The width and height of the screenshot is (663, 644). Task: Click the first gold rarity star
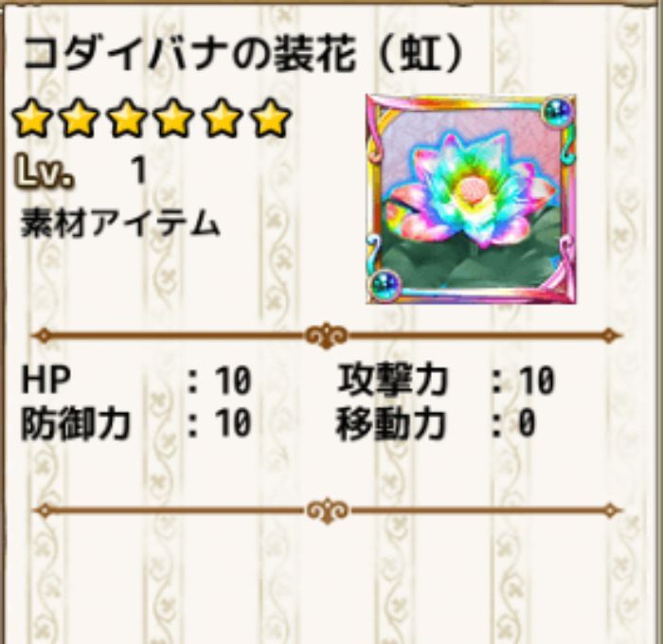31,117
